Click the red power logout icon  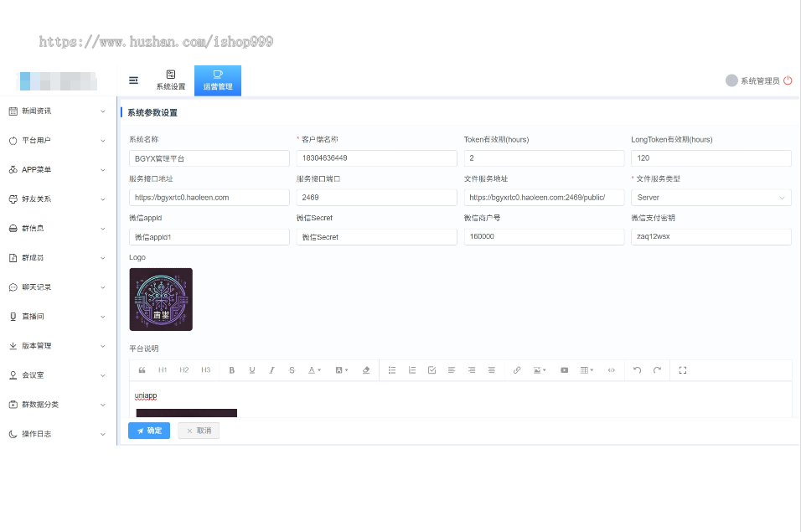[788, 80]
